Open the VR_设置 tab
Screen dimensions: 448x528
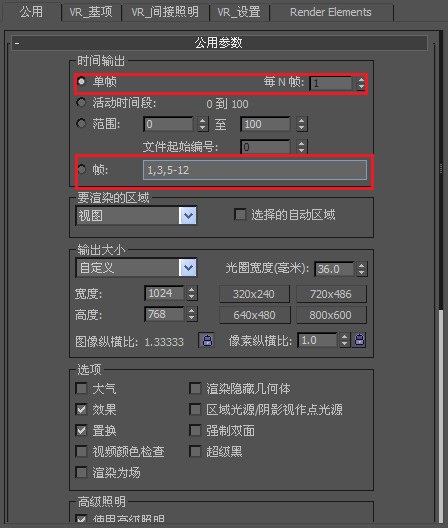coord(239,12)
